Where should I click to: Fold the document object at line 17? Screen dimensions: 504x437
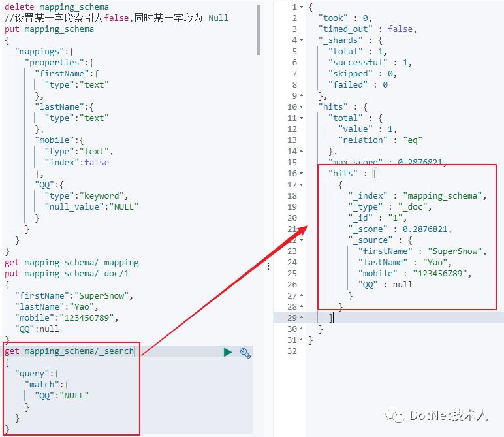[300, 185]
